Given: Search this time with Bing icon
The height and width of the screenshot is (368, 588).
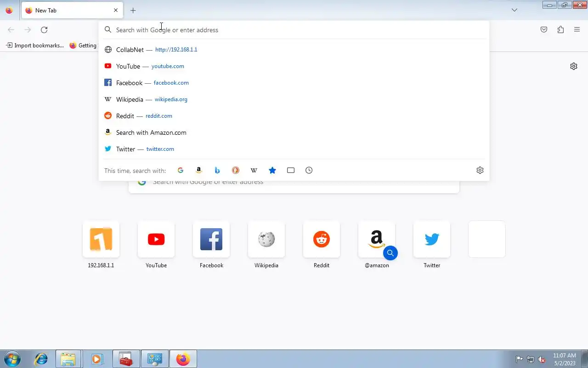Looking at the screenshot, I should (x=217, y=170).
